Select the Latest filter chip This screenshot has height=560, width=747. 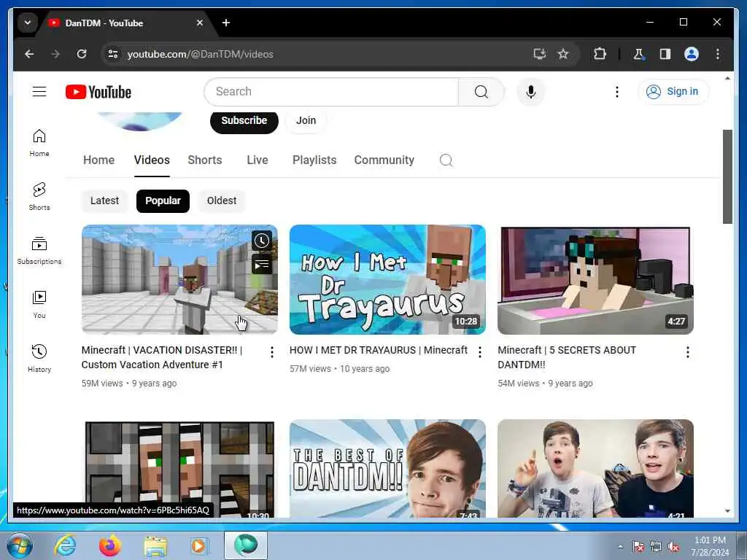104,201
